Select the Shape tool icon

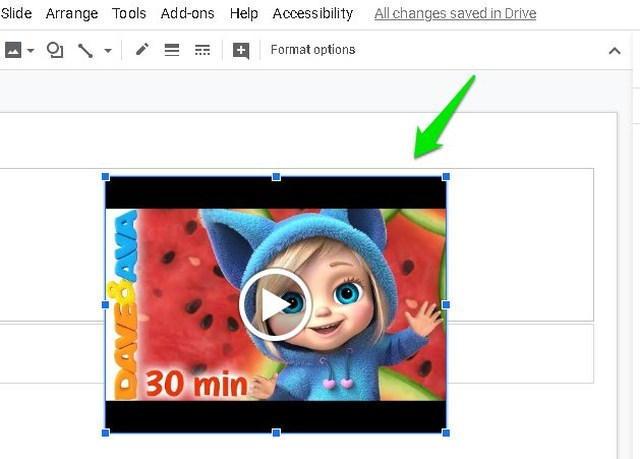click(55, 50)
